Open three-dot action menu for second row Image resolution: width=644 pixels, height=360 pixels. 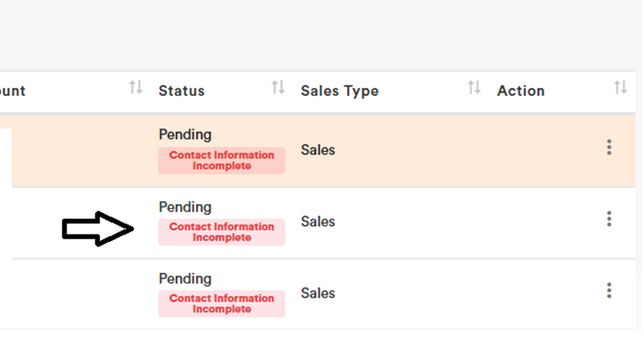pos(609,219)
